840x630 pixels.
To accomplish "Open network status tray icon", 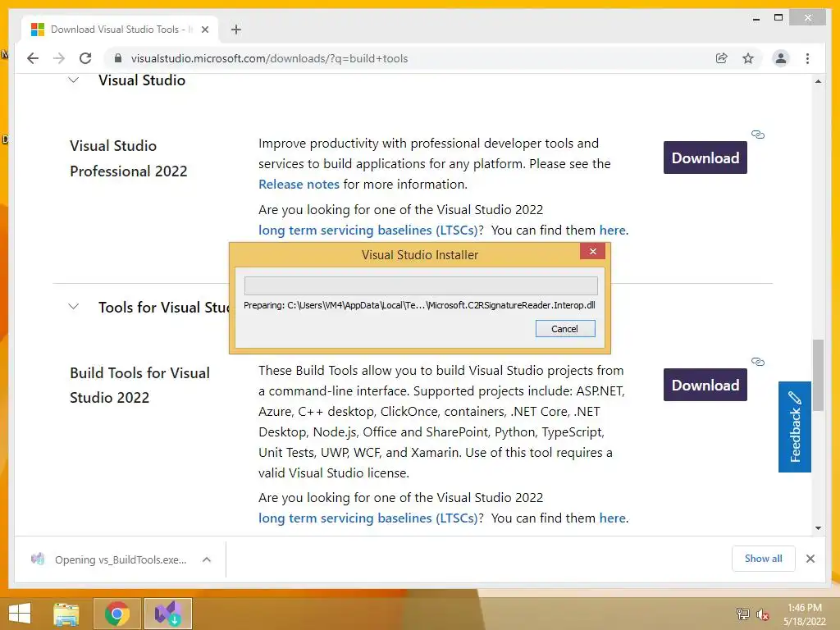I will coord(742,614).
